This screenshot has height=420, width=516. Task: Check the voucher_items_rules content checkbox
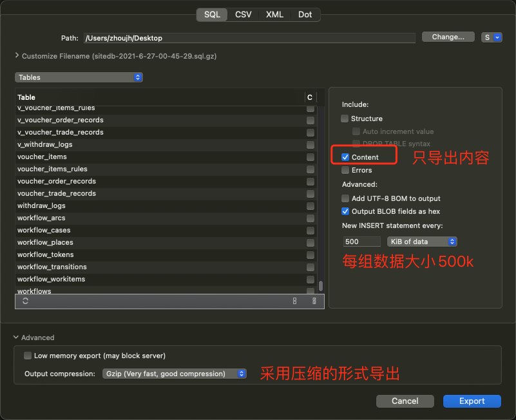click(310, 169)
